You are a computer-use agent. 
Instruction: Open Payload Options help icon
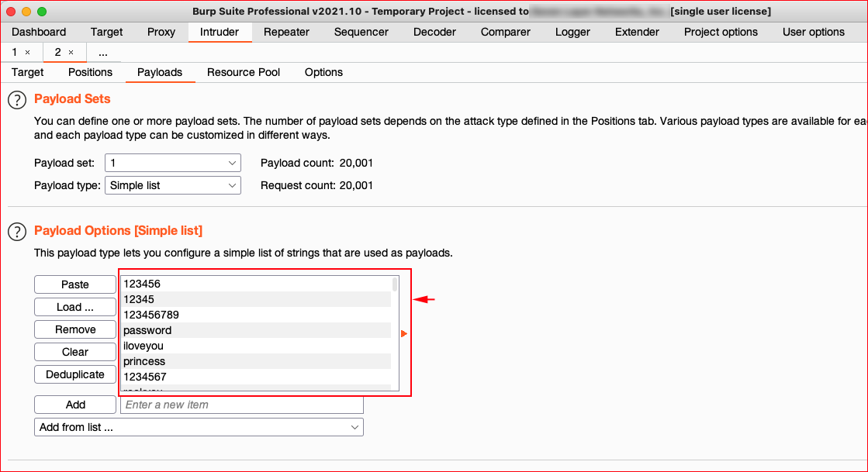coord(17,232)
